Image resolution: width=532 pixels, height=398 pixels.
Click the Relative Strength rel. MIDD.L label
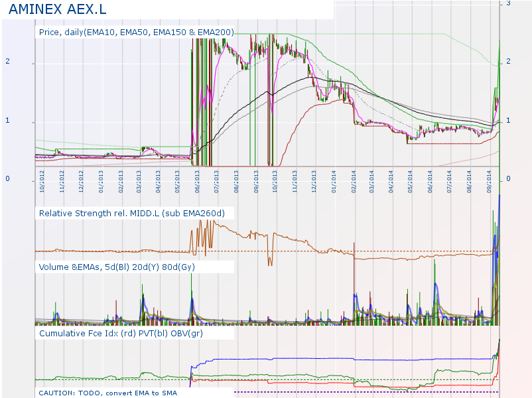tap(131, 214)
